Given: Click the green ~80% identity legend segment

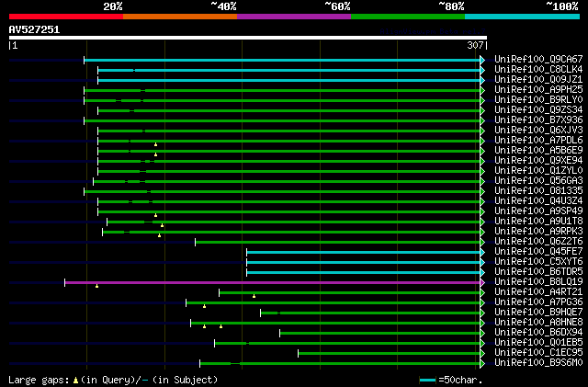Looking at the screenshot, I should tap(408, 17).
